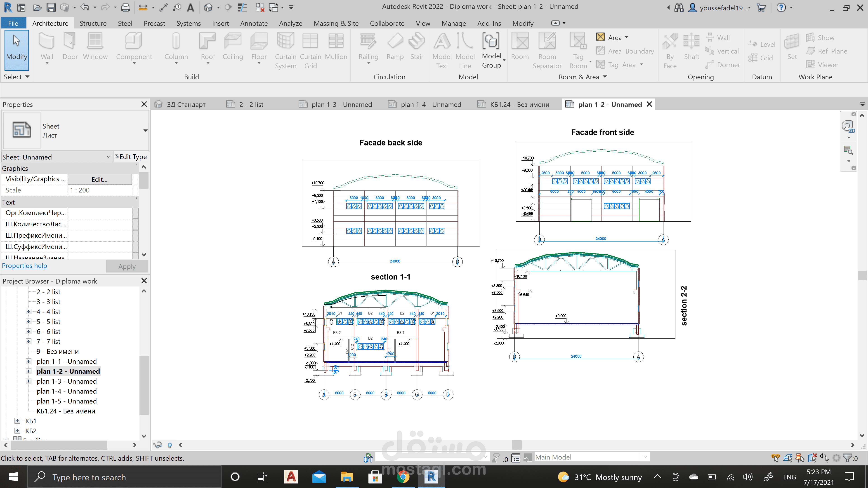Viewport: 868px width, 488px height.
Task: Click the filter icon in the status bar
Action: coord(847,458)
